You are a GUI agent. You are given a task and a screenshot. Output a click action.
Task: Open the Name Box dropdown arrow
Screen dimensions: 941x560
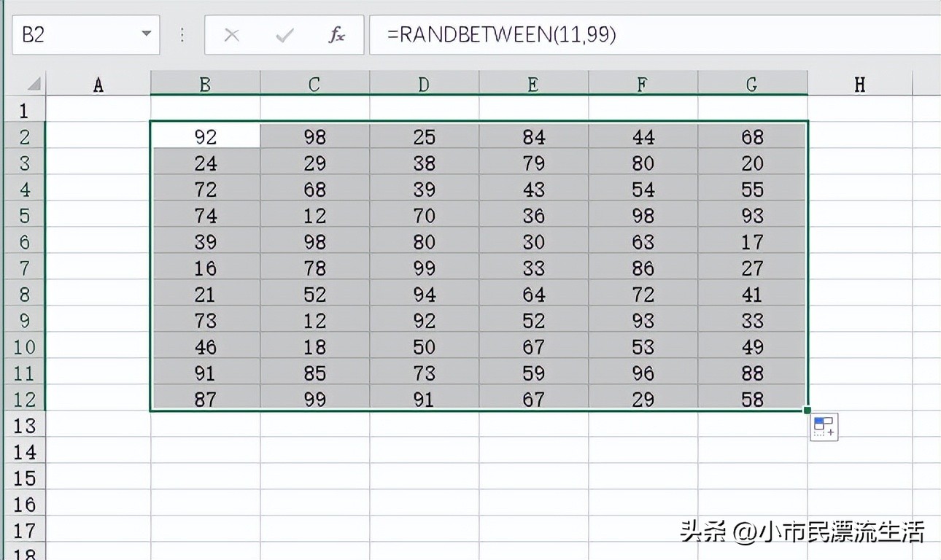144,34
